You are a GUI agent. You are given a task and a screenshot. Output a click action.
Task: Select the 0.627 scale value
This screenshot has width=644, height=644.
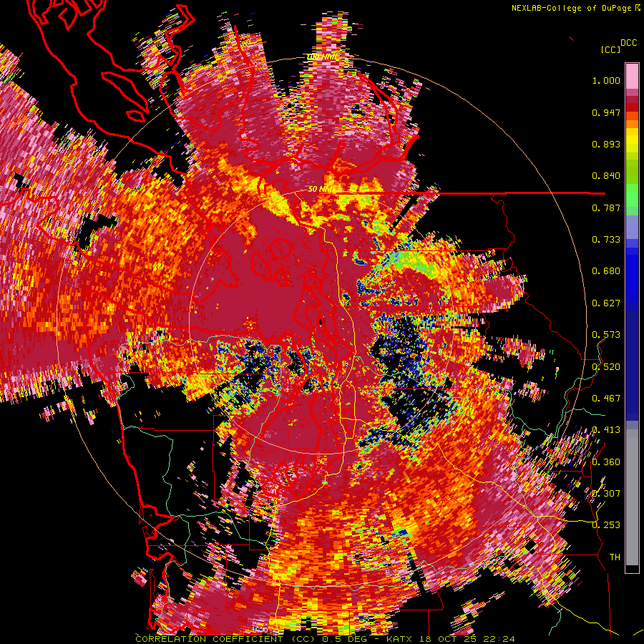pos(606,303)
